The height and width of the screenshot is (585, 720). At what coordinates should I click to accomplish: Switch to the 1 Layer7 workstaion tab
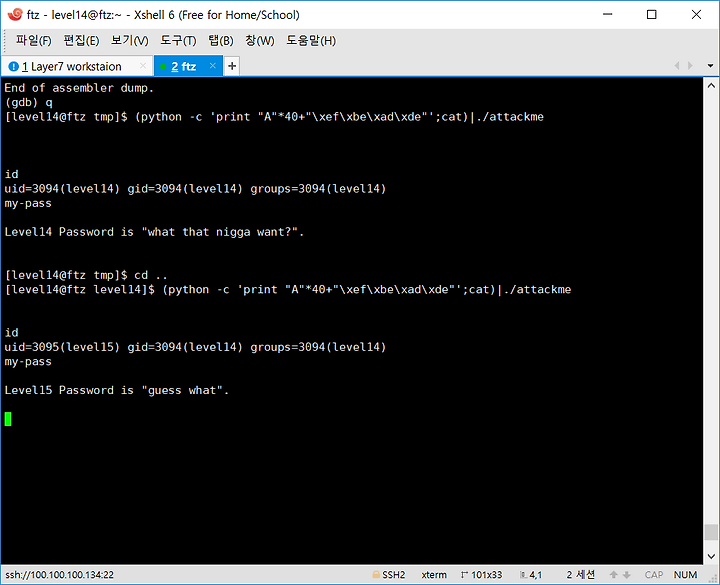[76, 67]
